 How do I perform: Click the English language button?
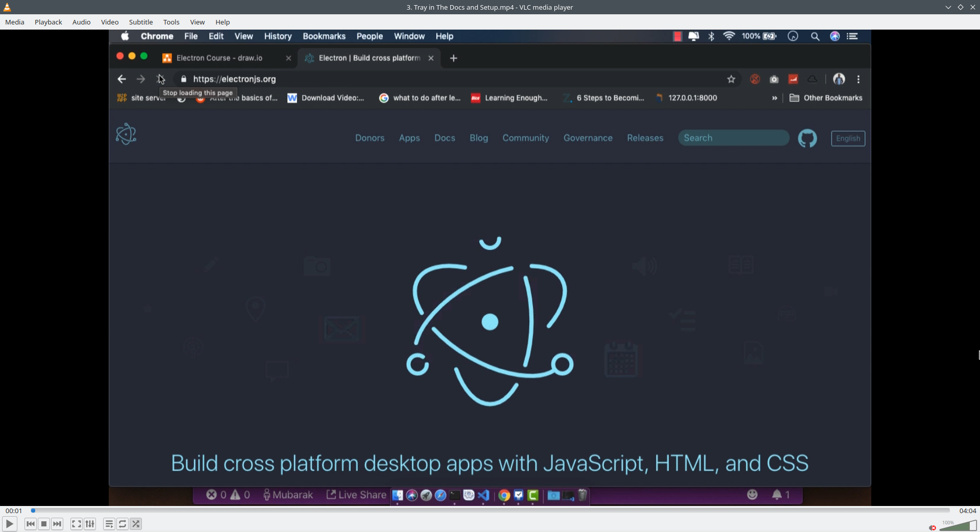[x=848, y=138]
